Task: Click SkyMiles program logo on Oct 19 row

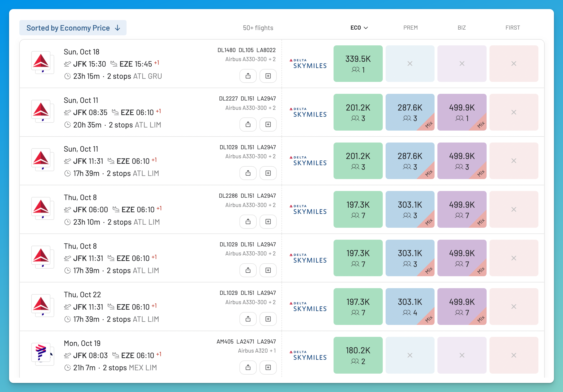Action: [x=308, y=355]
